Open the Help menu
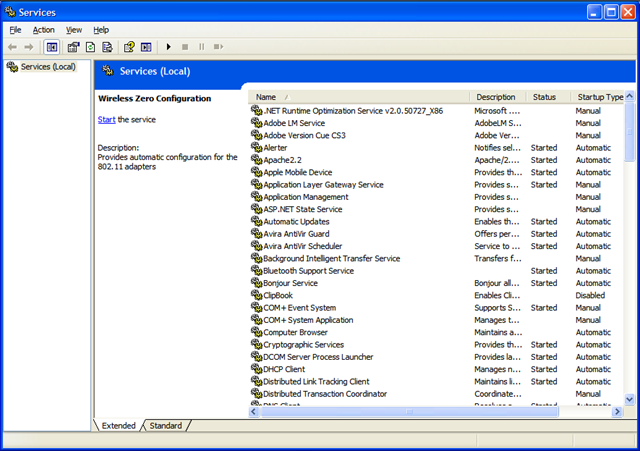640x451 pixels. pos(101,30)
